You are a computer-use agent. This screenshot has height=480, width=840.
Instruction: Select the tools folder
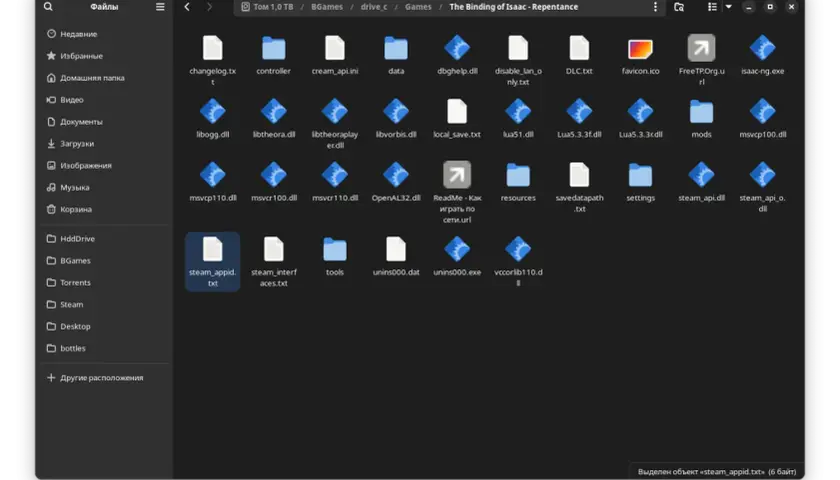pos(335,256)
